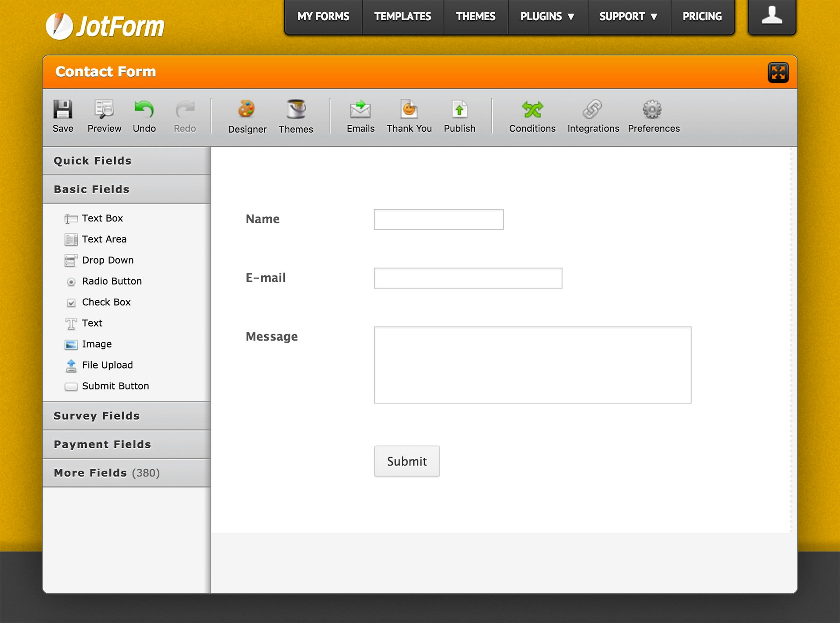Screen dimensions: 840x623
Task: Click the Message text area
Action: [532, 365]
